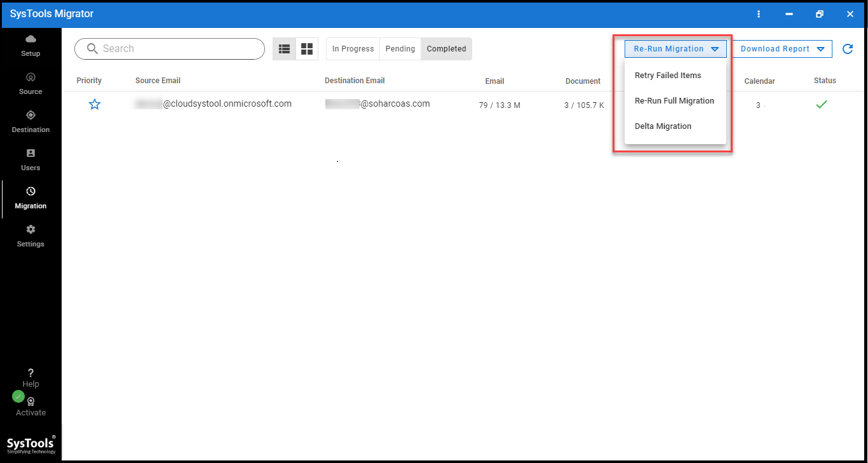Select the cloudsystool.onmicrosoft.com source email
This screenshot has width=868, height=463.
(213, 104)
